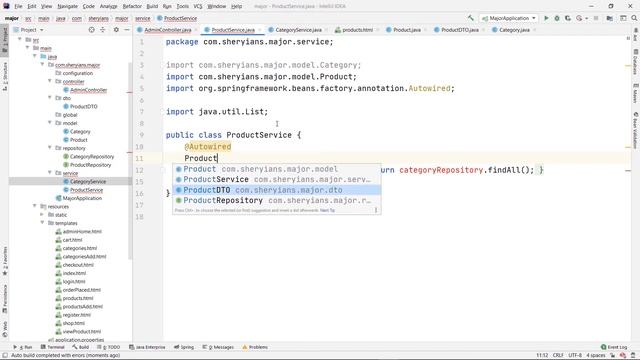Open the Maven side panel
The image size is (640, 360).
[x=636, y=94]
